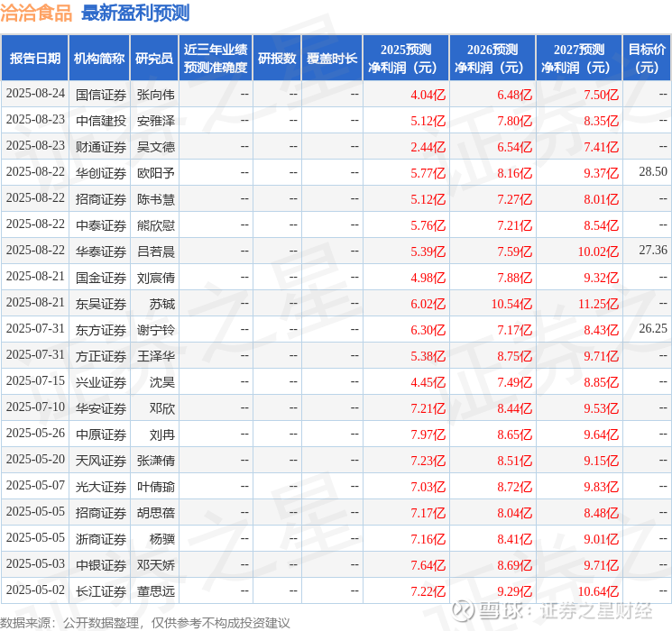Select the 中泰证券 institution cell
The width and height of the screenshot is (672, 631).
101,225
